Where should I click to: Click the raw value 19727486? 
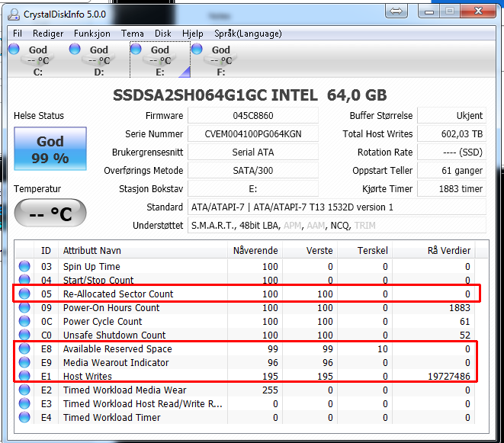(x=448, y=376)
